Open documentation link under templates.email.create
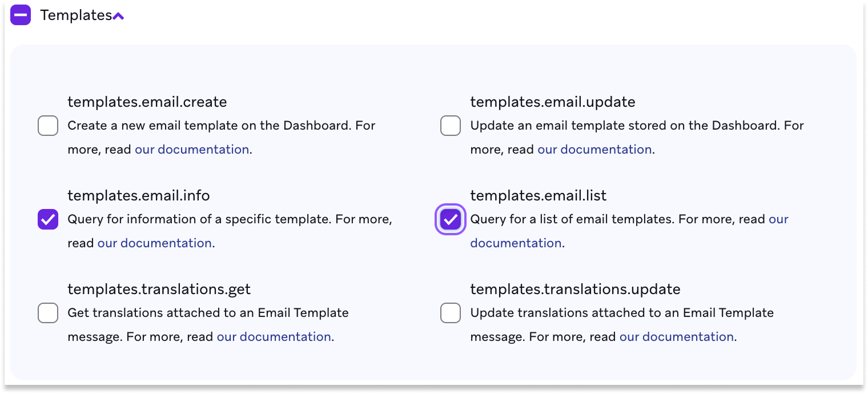Screen dimensions: 868x394 192,150
